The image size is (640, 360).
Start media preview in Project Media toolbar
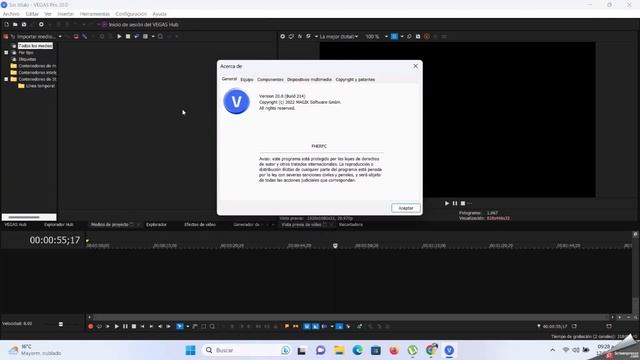[119, 36]
